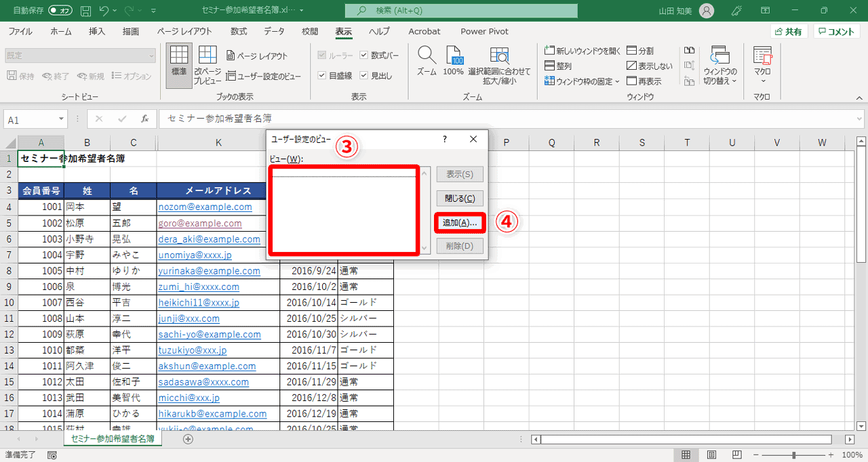The image size is (868, 462).
Task: Arrange windows (整列) icon
Action: 559,66
